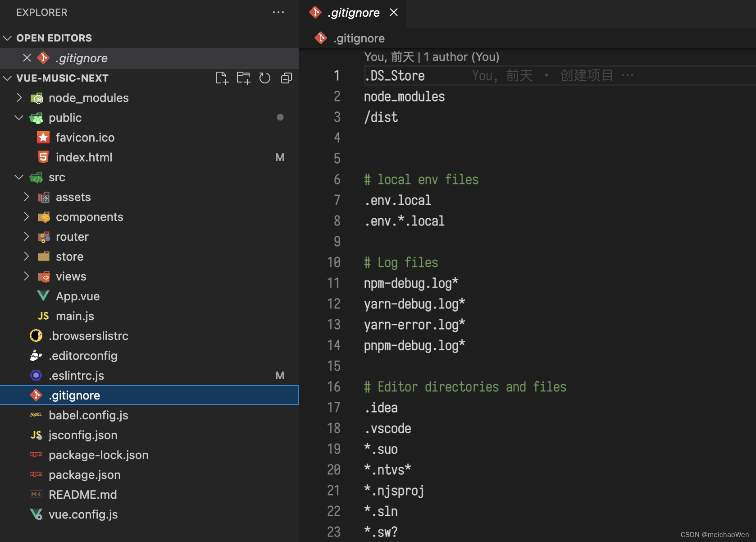The image size is (756, 542).
Task: Click line number 10 in the gutter
Action: pos(334,262)
